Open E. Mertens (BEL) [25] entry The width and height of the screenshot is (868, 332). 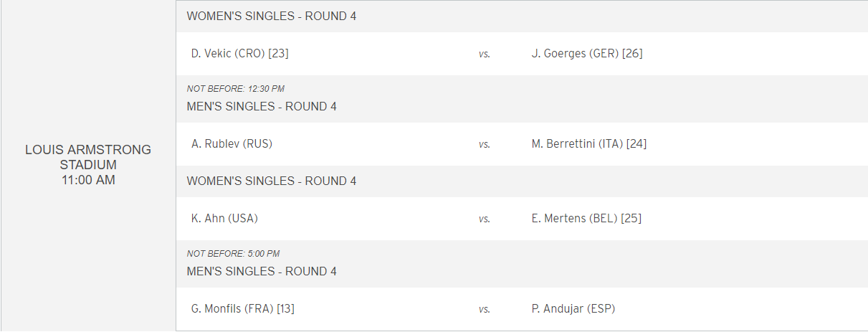point(586,218)
